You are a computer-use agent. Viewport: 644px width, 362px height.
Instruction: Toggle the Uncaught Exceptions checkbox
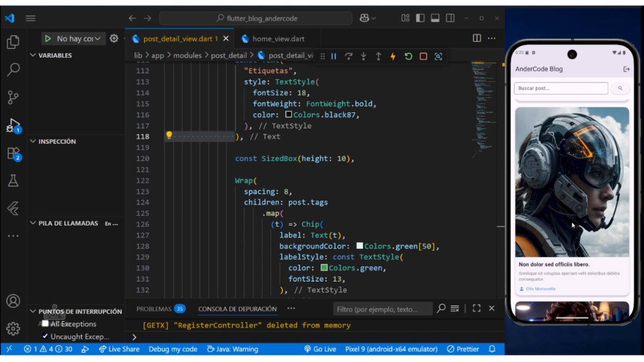pos(46,336)
